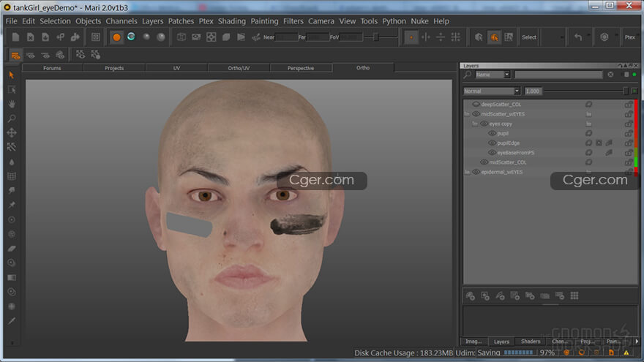Click the save project icon

(x=45, y=37)
